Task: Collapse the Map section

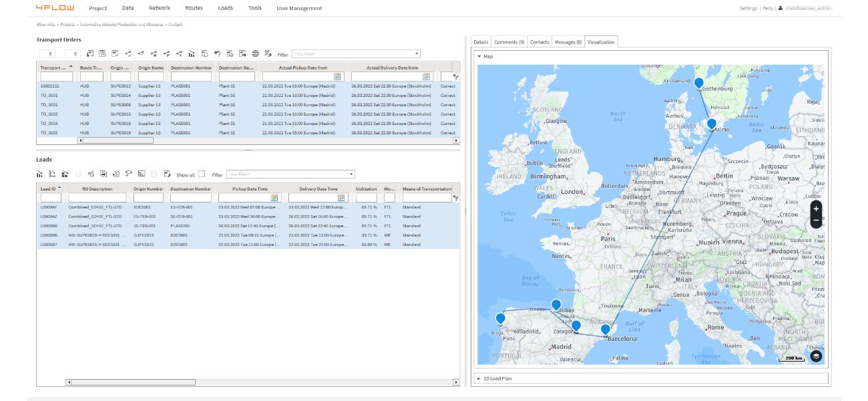Action: (x=479, y=57)
